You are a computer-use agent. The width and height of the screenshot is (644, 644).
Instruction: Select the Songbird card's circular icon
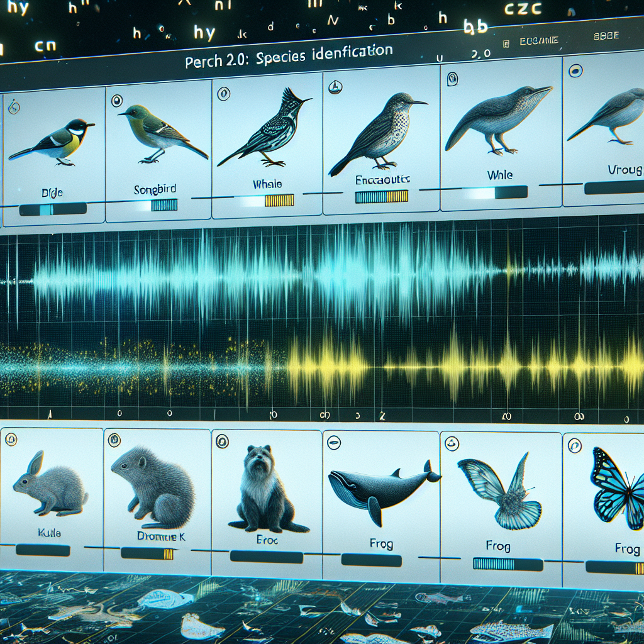(x=116, y=100)
